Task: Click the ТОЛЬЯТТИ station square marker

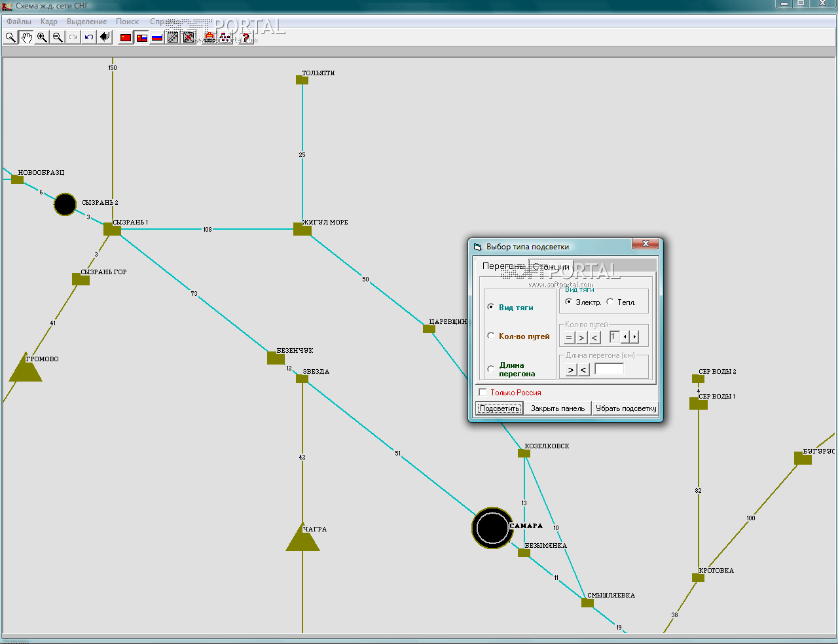Action: coord(302,80)
